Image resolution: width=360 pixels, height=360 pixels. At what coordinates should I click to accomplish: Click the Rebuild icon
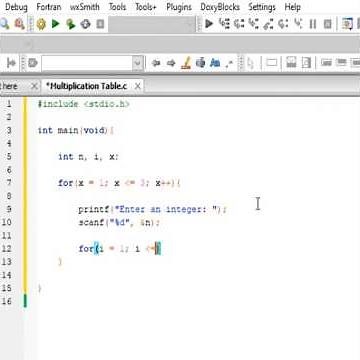tap(86, 24)
